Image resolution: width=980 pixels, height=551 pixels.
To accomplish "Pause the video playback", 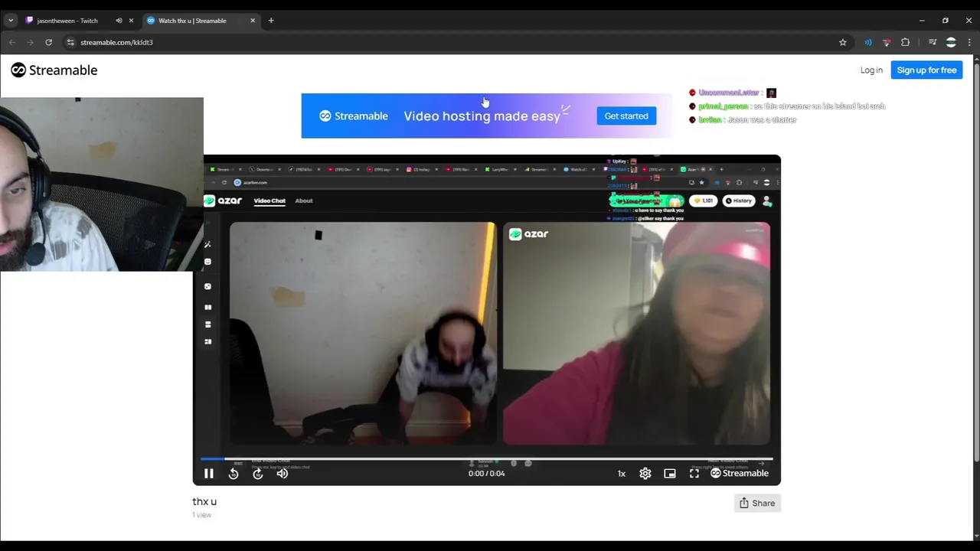I will click(208, 474).
